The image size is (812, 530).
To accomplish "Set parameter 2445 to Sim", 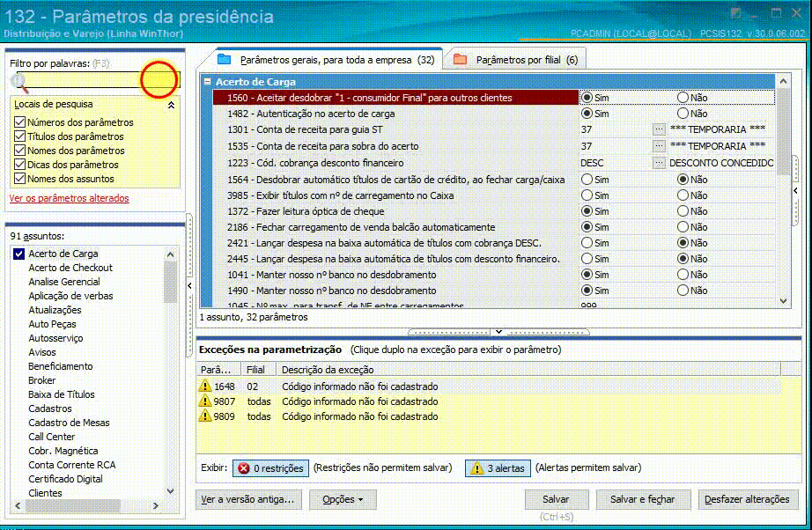I will coord(587,258).
